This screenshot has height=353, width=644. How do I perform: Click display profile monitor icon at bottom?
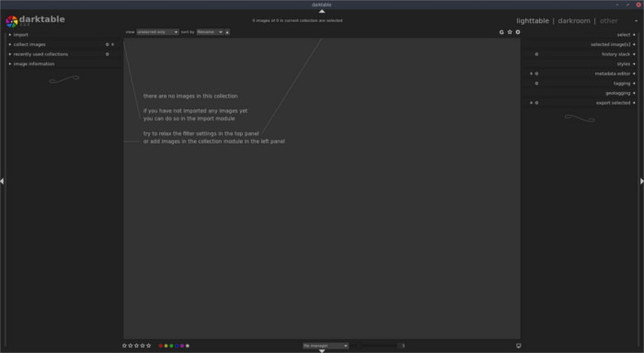point(518,346)
